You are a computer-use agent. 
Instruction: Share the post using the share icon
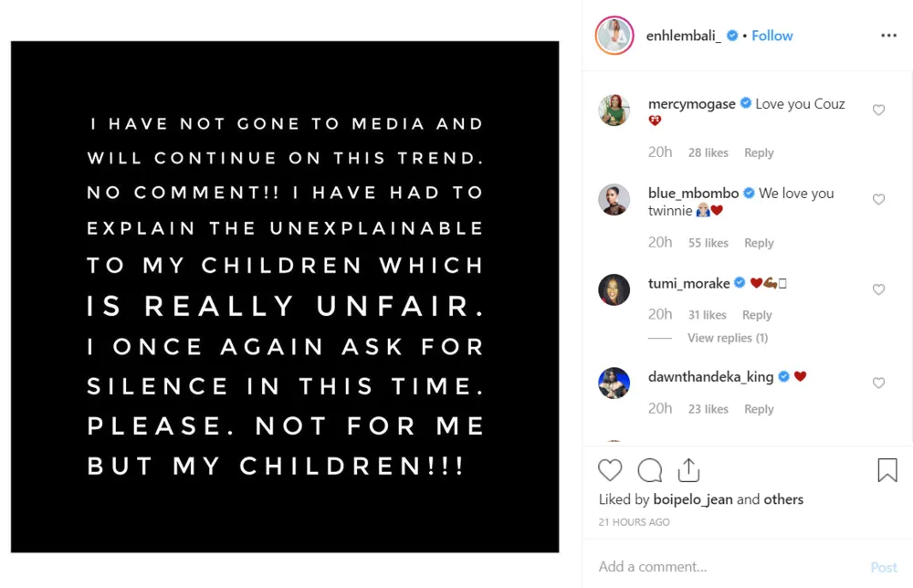(x=688, y=470)
